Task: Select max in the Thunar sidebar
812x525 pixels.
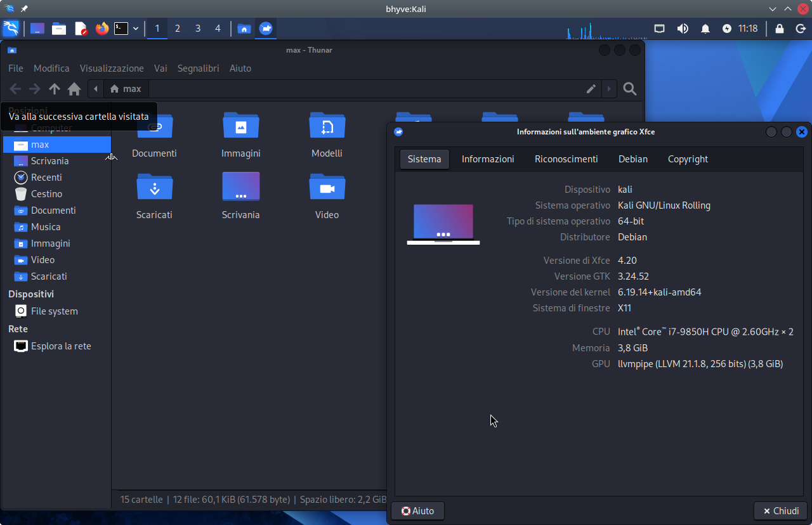Action: [x=57, y=145]
